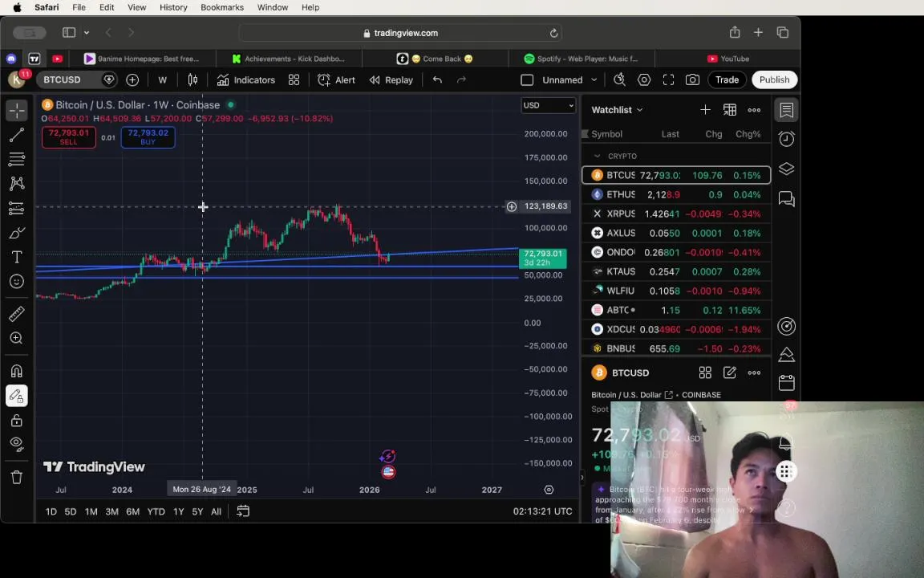
Task: Add symbol to the watchlist
Action: (x=705, y=110)
